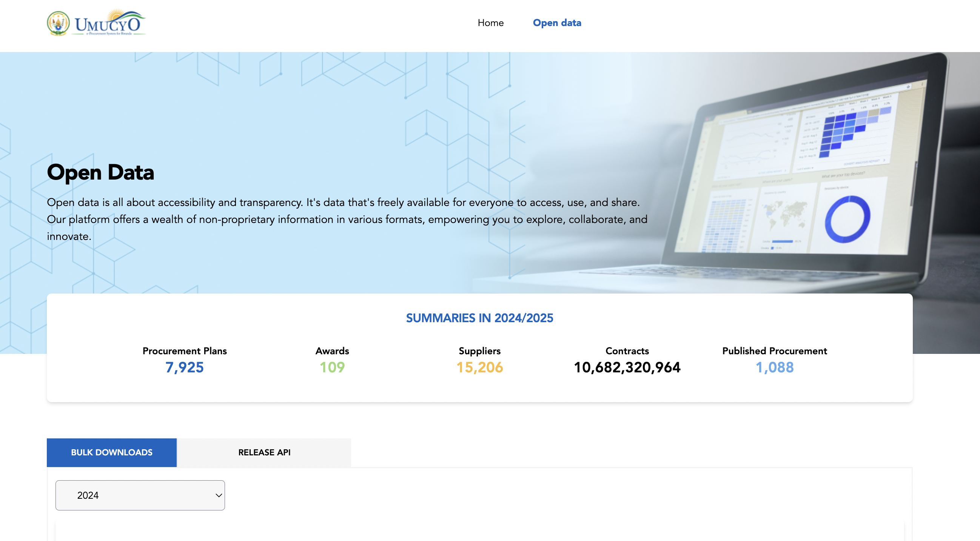Click the Suppliers count 15,206
980x541 pixels.
point(479,367)
